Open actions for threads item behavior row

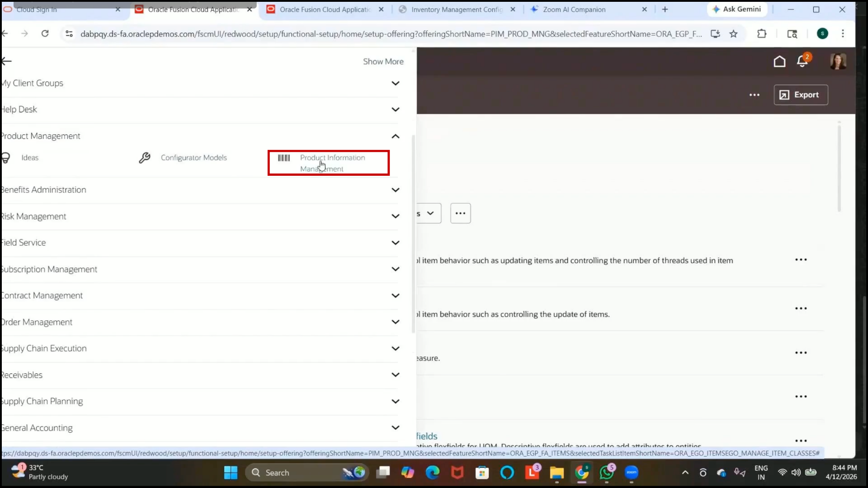tap(801, 260)
